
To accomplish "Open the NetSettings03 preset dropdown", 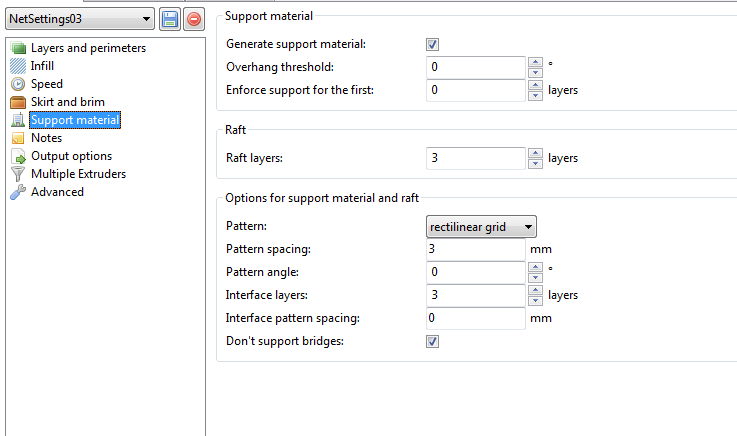I will tap(80, 19).
